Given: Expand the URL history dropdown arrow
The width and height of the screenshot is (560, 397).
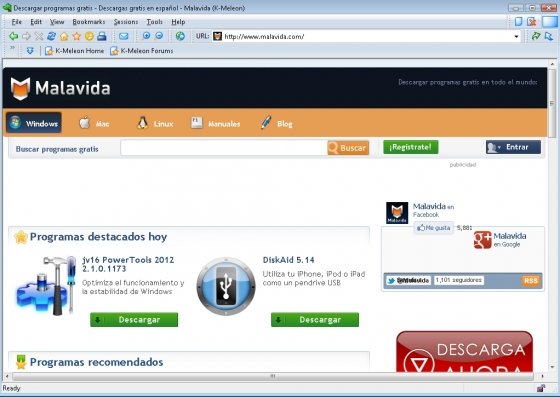Looking at the screenshot, I should point(516,36).
